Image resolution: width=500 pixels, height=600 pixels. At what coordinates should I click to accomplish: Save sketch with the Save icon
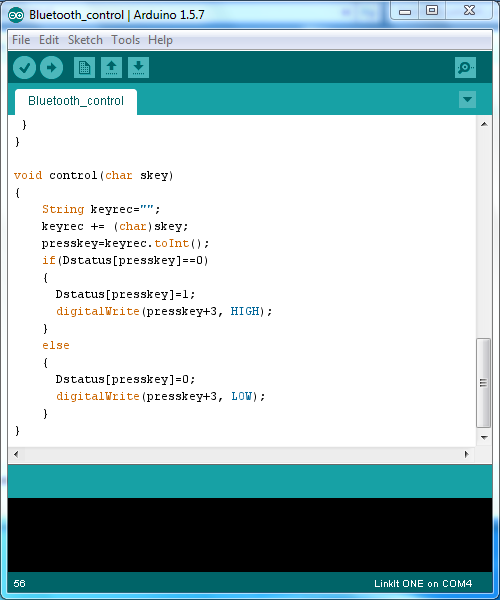point(138,68)
